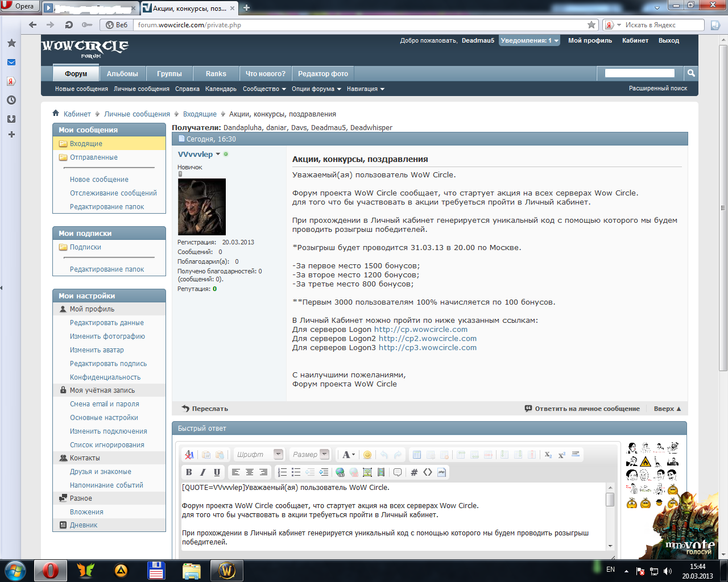
Task: Click Изменить аватар link
Action: coord(97,350)
